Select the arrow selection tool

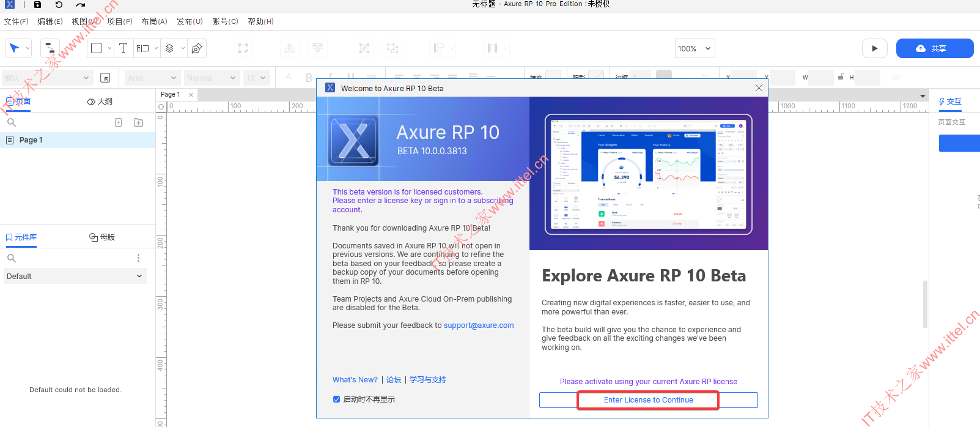(14, 48)
